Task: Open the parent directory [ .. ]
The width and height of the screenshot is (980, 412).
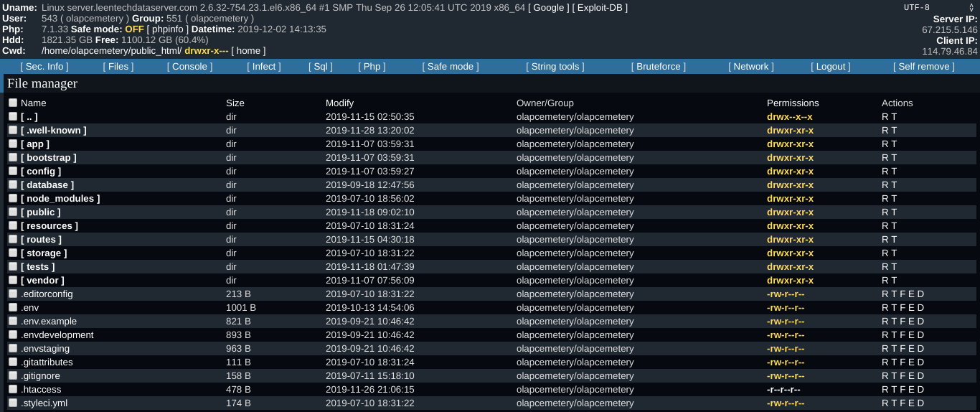Action: 29,116
